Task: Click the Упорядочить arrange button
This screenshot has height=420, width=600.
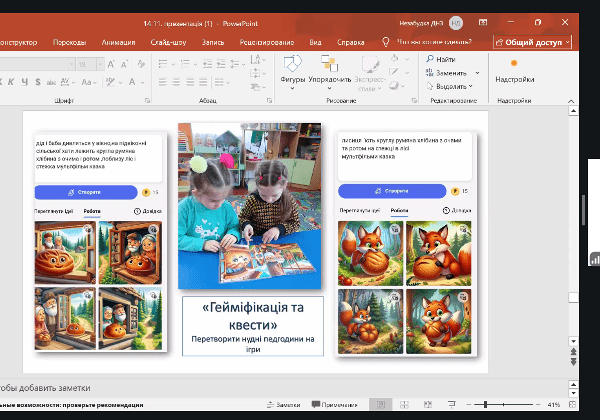Action: pyautogui.click(x=329, y=72)
